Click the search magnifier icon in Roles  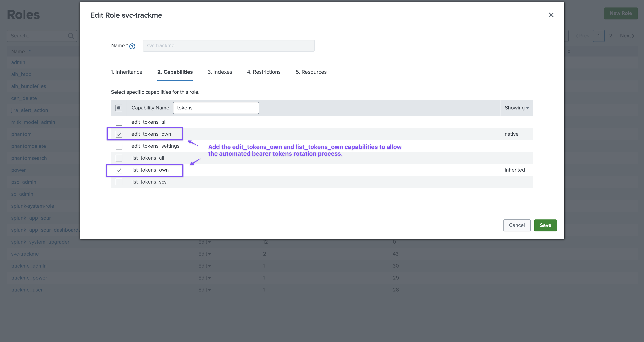coord(71,36)
